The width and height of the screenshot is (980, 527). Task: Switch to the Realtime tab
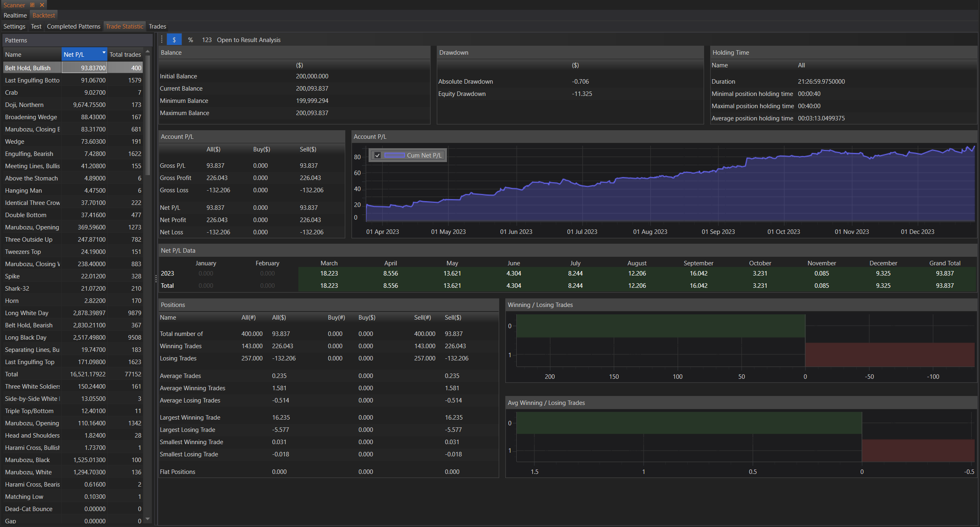pyautogui.click(x=15, y=16)
